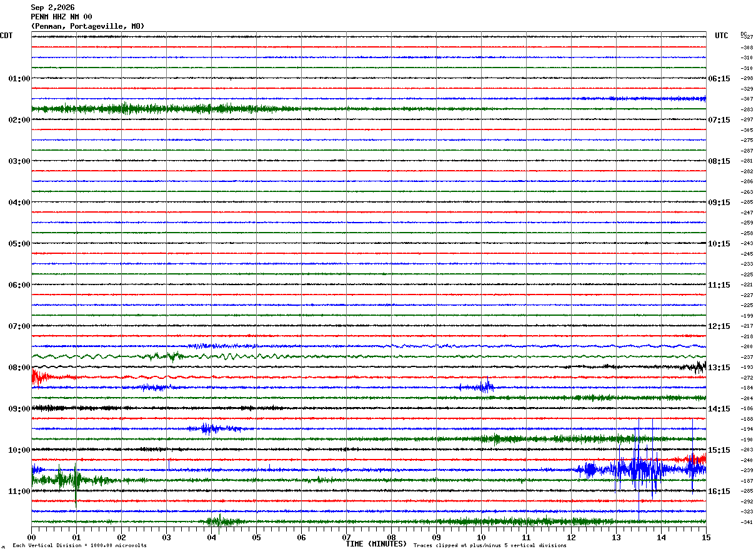Click the Penman, Portageville, MO location text

[x=87, y=26]
